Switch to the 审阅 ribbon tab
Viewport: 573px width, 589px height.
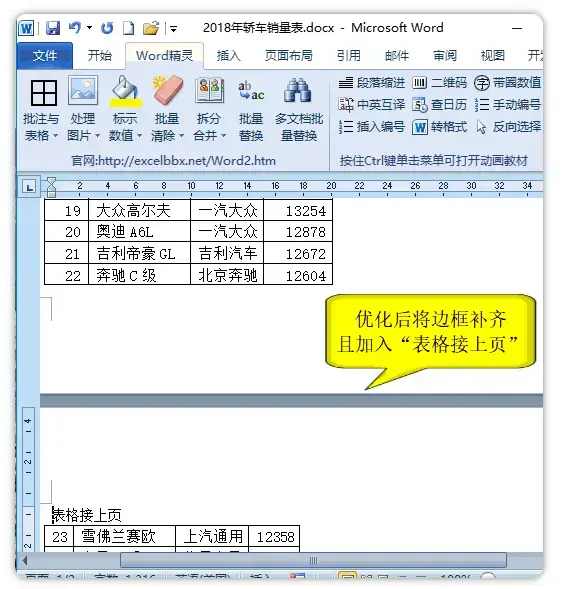444,56
